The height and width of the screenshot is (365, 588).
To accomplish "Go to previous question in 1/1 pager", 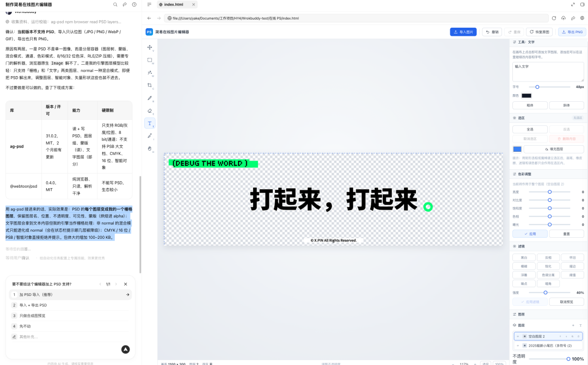I will 100,284.
